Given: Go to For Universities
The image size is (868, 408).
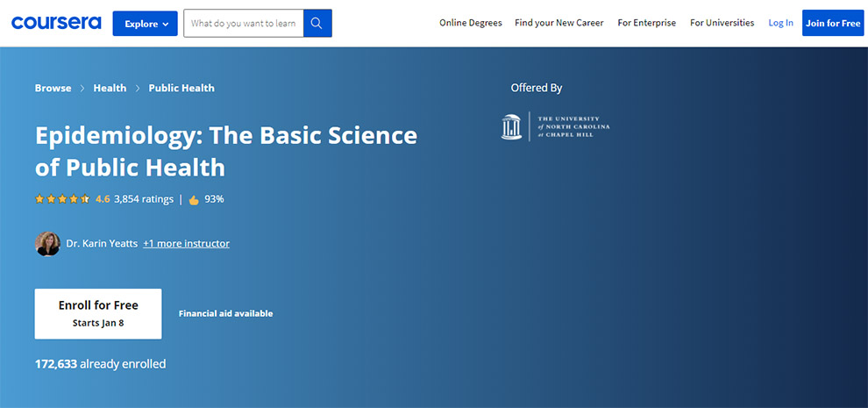Looking at the screenshot, I should [722, 24].
